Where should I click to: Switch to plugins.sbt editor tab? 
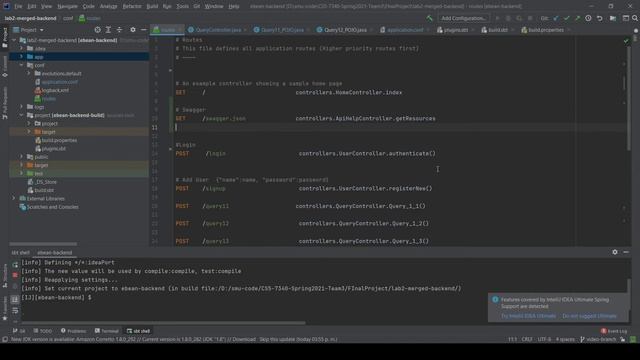pos(455,30)
